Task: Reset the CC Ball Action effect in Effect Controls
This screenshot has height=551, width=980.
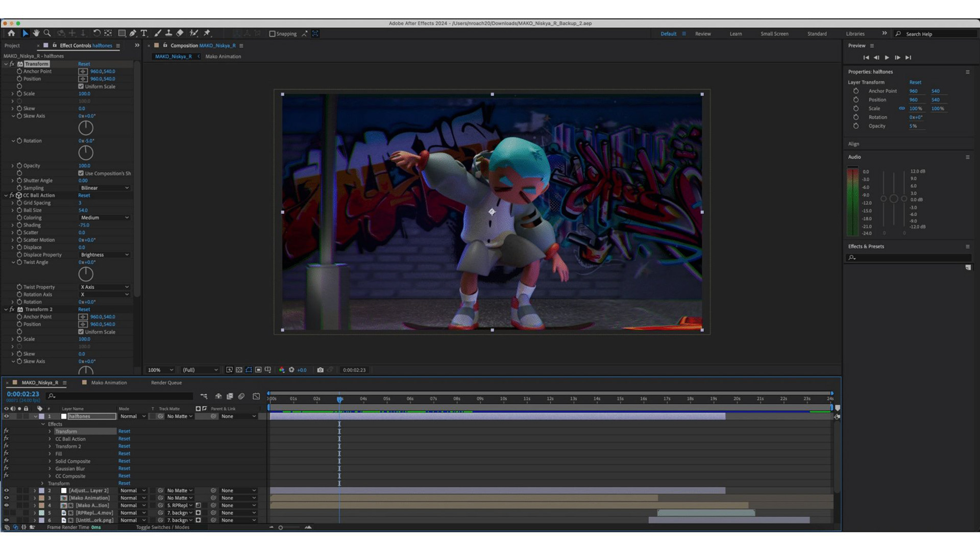Action: [x=84, y=195]
